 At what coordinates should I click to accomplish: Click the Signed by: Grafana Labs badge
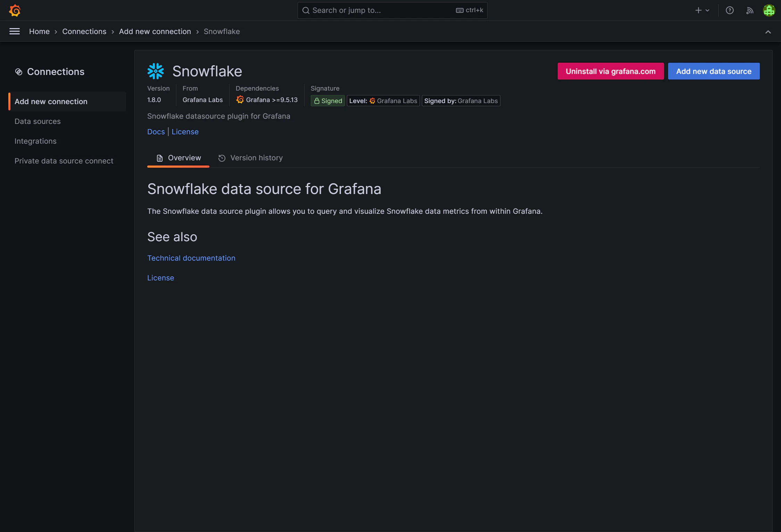[x=461, y=101]
